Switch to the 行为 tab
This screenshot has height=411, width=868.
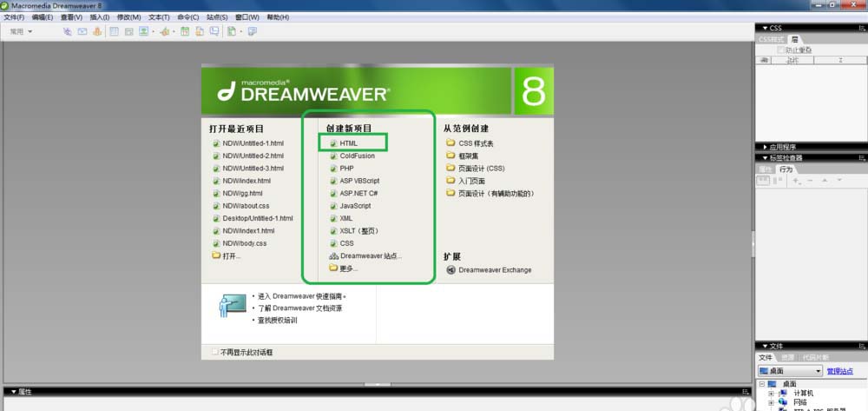pyautogui.click(x=786, y=169)
